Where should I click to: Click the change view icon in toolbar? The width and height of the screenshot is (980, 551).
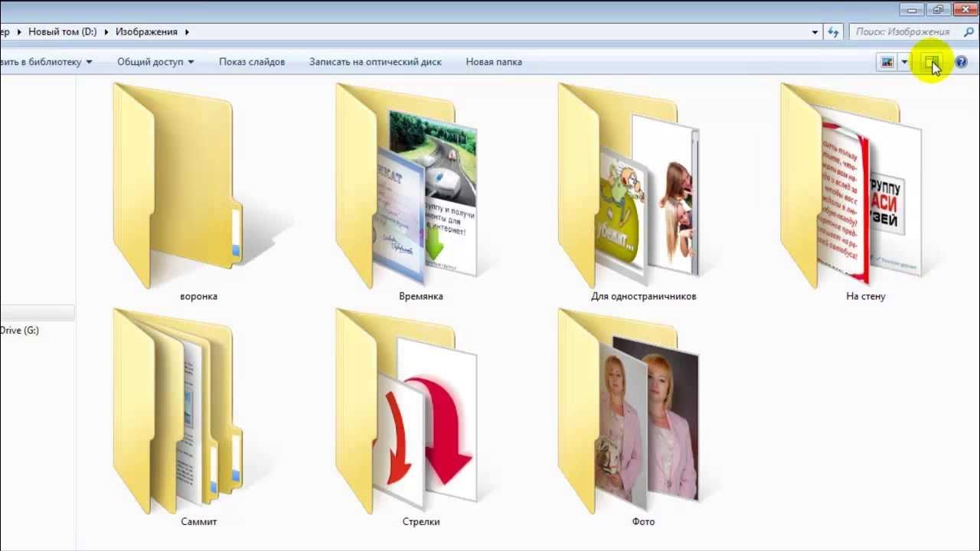[887, 62]
